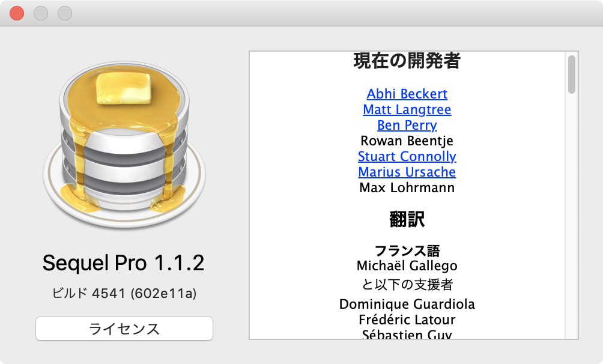This screenshot has height=364, width=603.
Task: Select translator name Michaël Gallego
Action: 407,265
